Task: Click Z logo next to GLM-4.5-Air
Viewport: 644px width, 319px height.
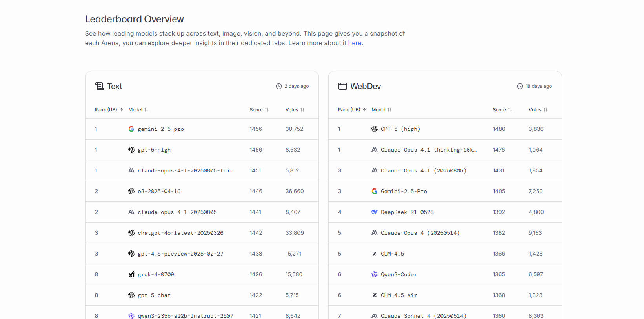Action: (375, 295)
